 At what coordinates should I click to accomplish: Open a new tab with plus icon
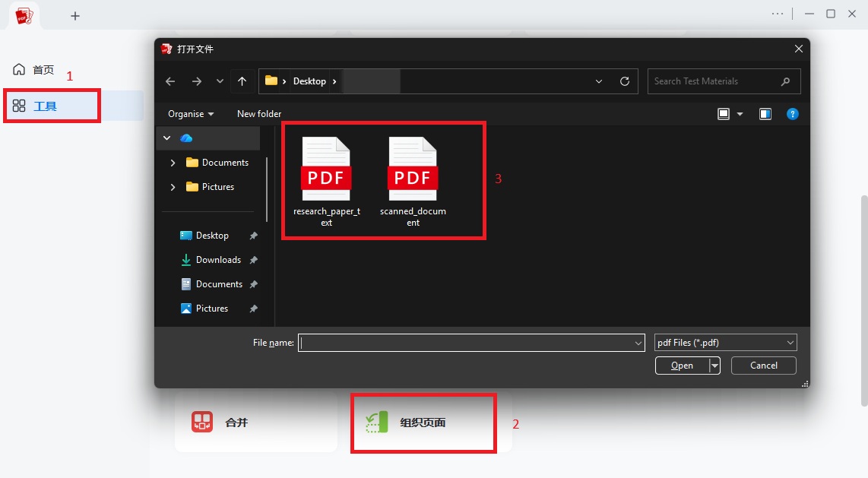coord(75,16)
